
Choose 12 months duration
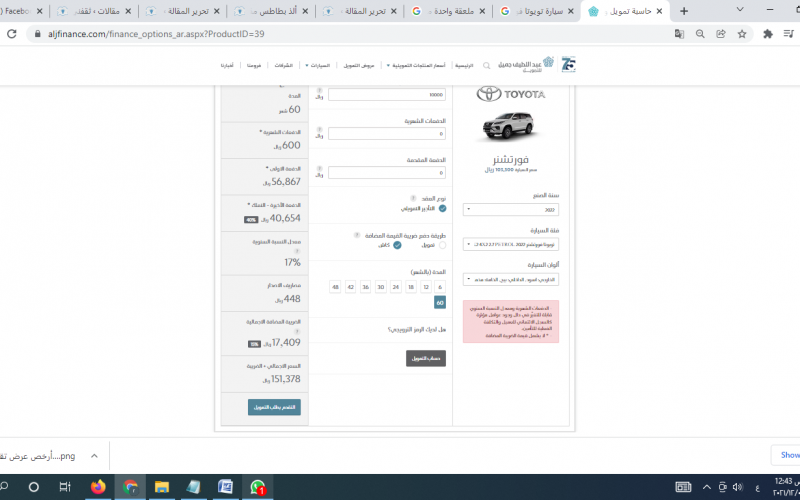pos(426,287)
